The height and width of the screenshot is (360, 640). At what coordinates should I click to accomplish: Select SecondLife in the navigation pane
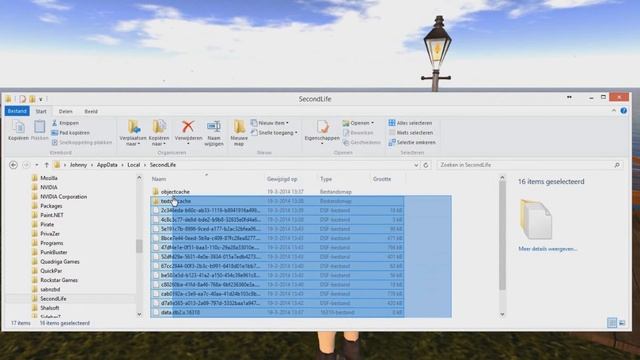point(53,299)
